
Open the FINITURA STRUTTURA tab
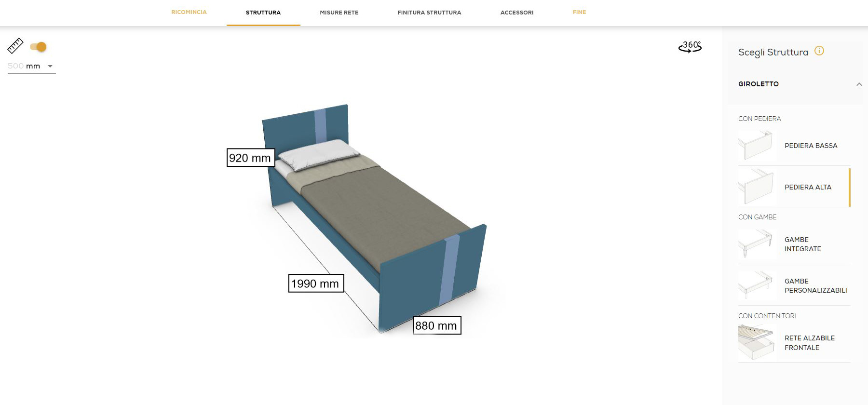pyautogui.click(x=429, y=13)
